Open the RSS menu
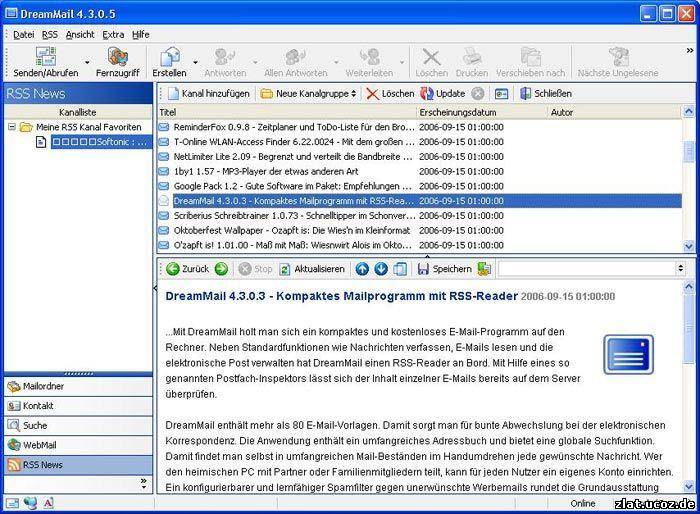Screen dimensions: 700x514 [x=50, y=34]
